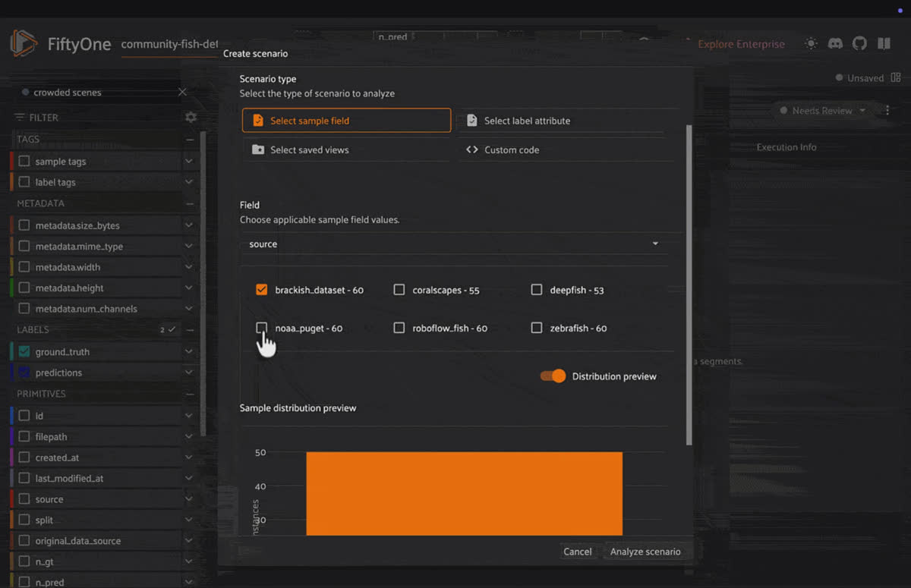
Task: Click the Analyze scenario button
Action: click(x=645, y=552)
